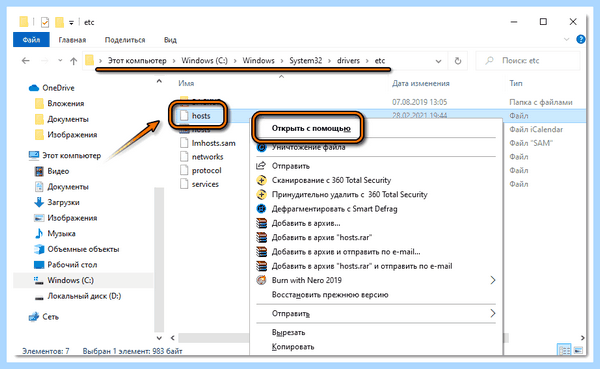Switch to the large icons view toggle
Viewport: 600px width, 369px height.
click(x=578, y=350)
